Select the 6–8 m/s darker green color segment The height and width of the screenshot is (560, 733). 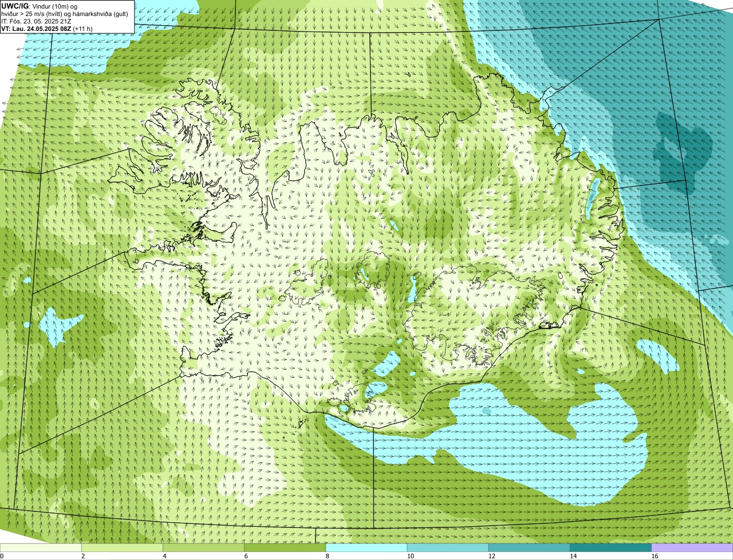pos(285,547)
